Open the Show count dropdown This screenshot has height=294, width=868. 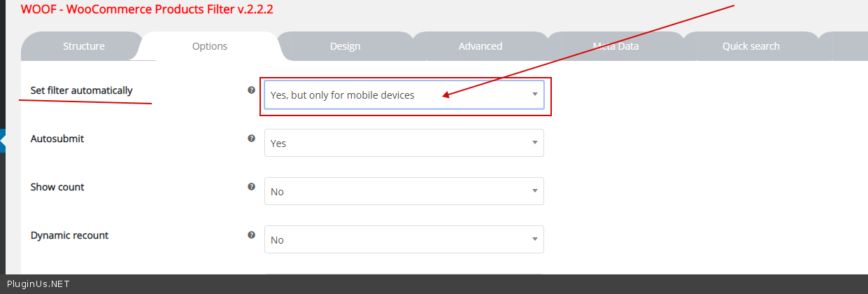coord(404,191)
